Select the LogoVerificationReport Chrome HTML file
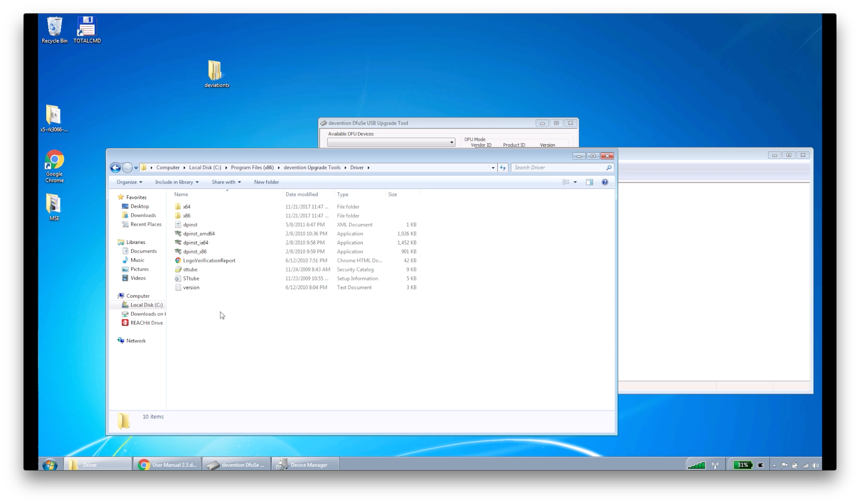 [209, 260]
